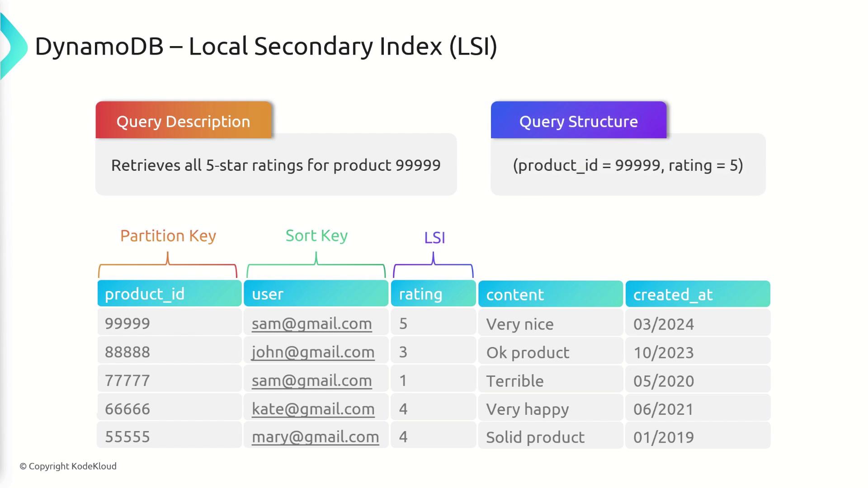Select the 03/2024 created_at cell
The height and width of the screenshot is (488, 868).
[x=663, y=324]
